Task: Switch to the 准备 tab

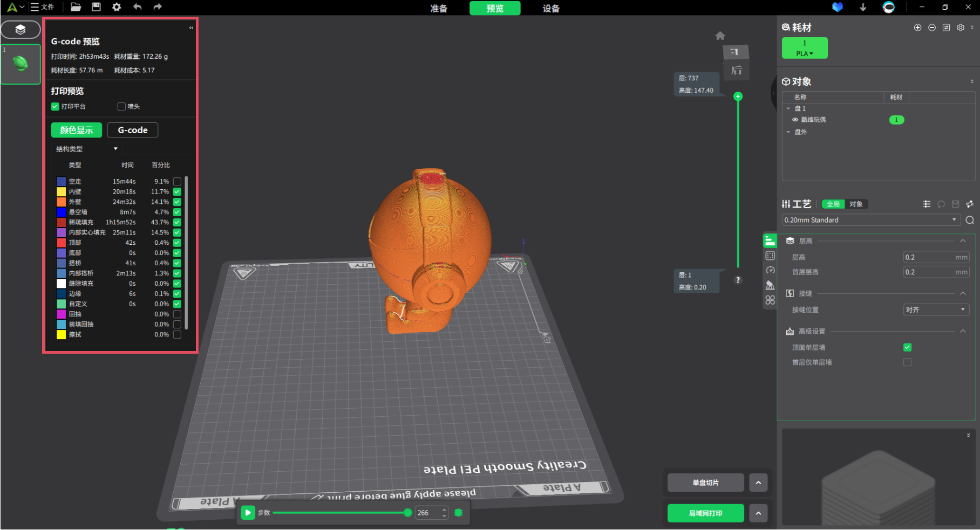Action: (x=439, y=8)
